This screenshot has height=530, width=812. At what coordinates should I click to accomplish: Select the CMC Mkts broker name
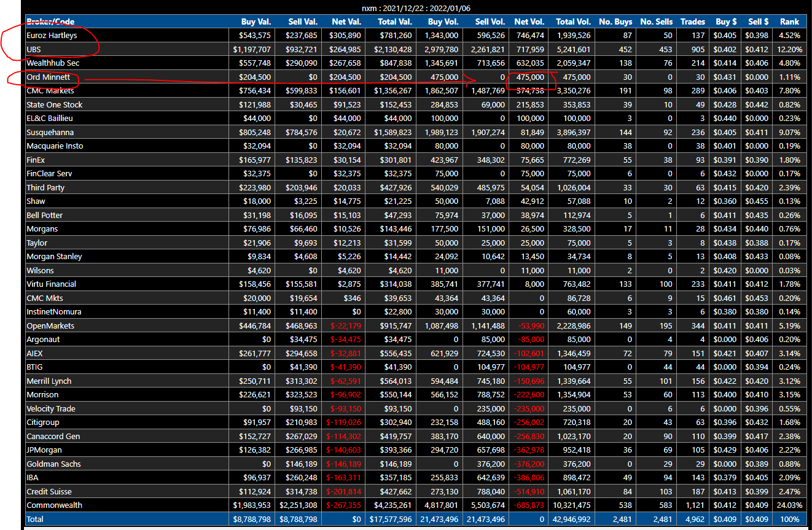tap(45, 298)
